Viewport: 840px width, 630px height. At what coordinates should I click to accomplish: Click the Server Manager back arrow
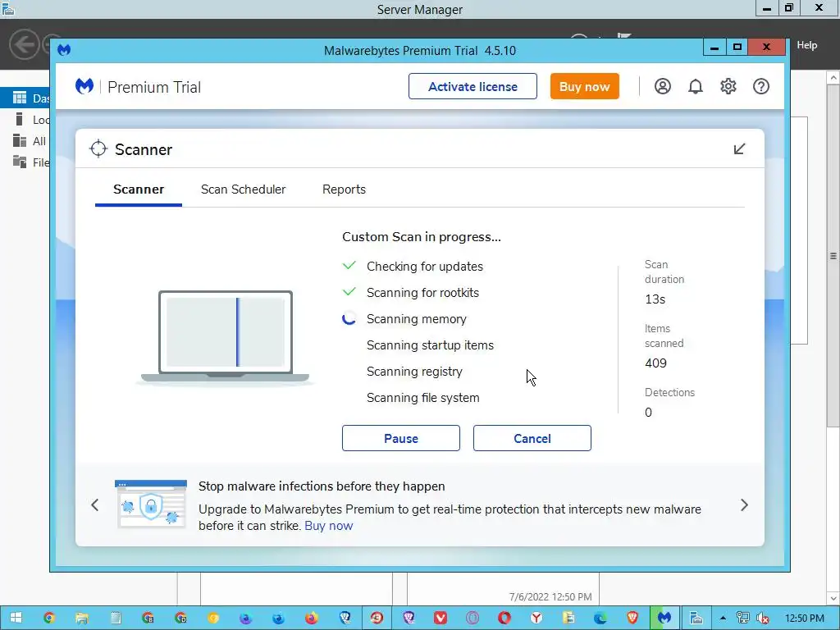click(x=24, y=44)
